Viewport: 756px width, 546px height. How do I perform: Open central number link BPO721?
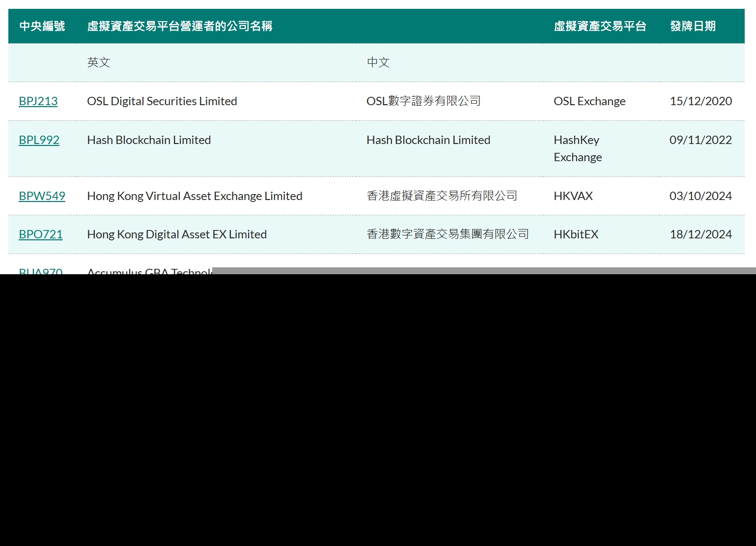pos(41,234)
